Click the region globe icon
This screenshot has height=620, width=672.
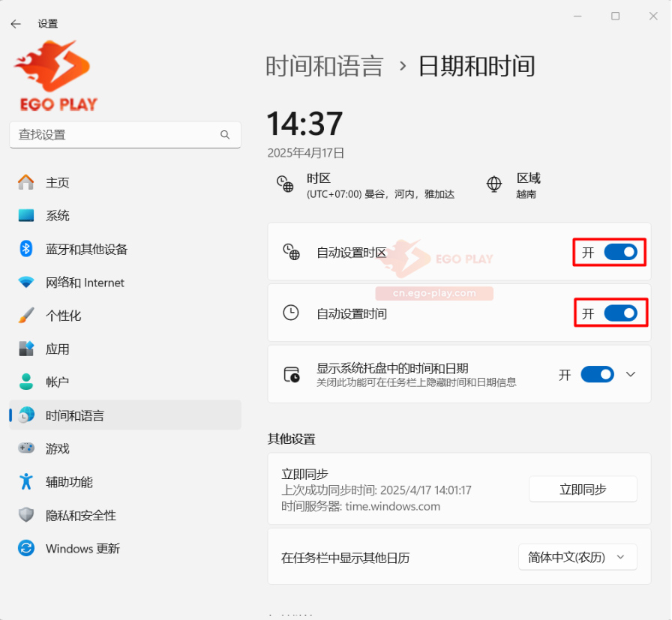click(494, 184)
